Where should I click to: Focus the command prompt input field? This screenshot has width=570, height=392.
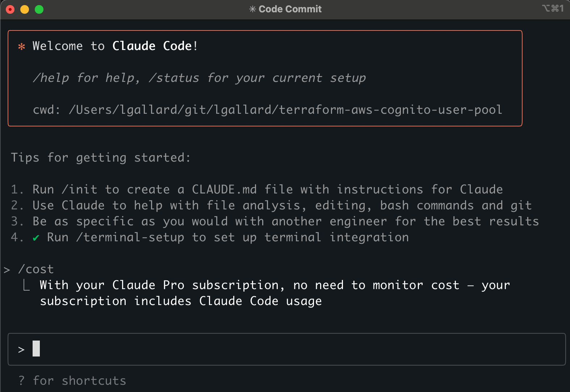(x=287, y=349)
